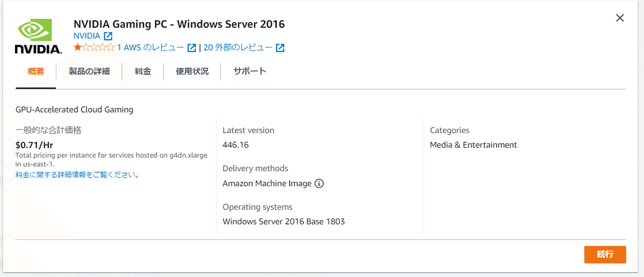Click the filled orange first star

tap(77, 48)
